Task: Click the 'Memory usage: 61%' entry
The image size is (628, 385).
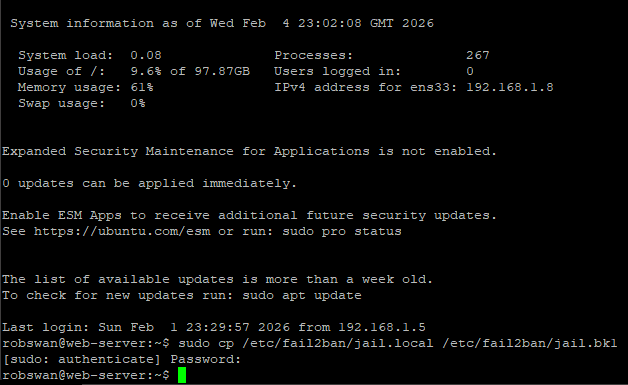Action: click(85, 87)
